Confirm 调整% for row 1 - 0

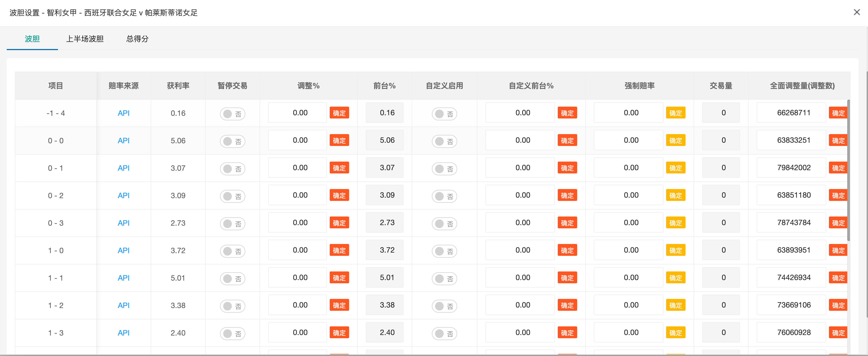339,250
